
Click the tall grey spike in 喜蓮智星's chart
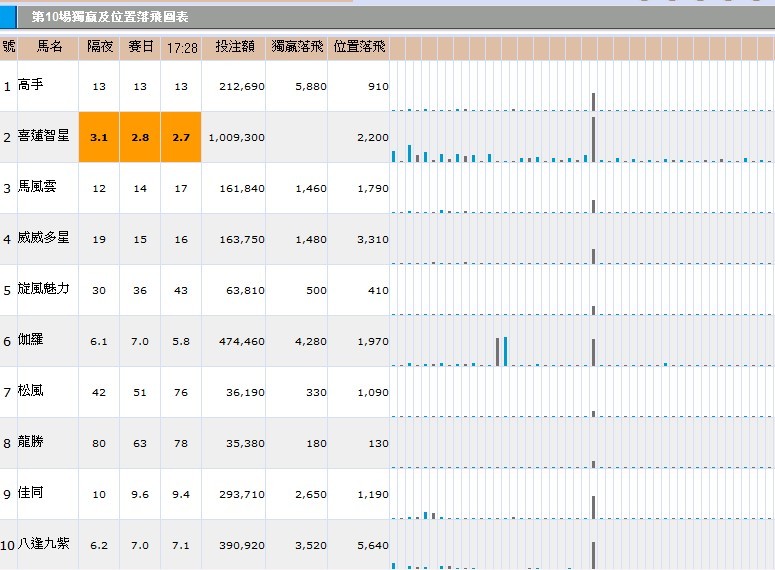(593, 139)
